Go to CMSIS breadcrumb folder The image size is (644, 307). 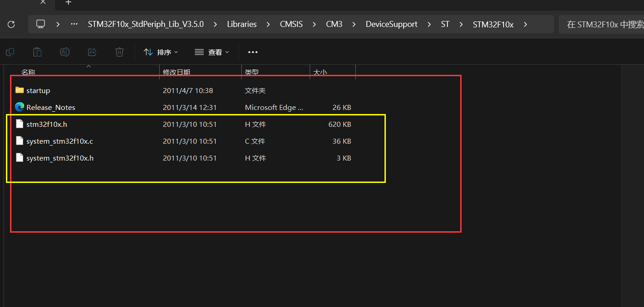tap(291, 24)
